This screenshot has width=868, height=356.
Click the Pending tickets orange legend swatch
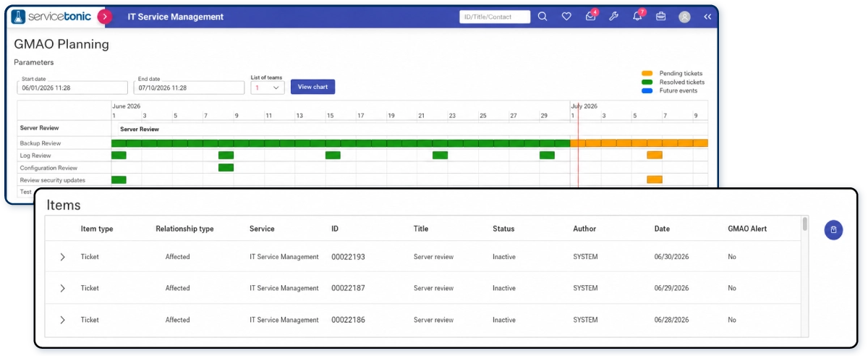[647, 74]
